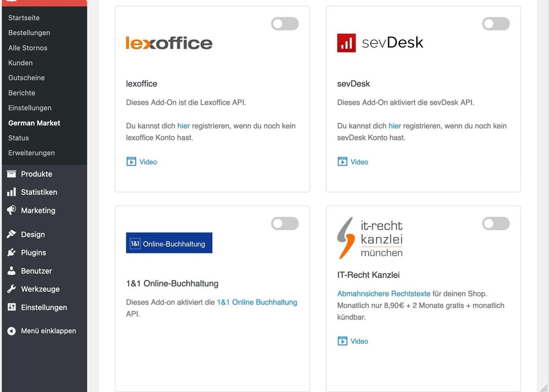Image resolution: width=549 pixels, height=392 pixels.
Task: Open the Status submenu item
Action: (19, 138)
